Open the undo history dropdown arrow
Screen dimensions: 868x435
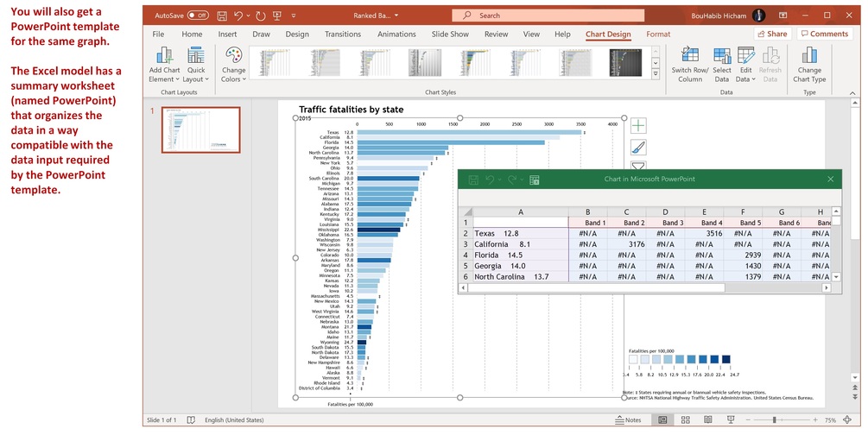tap(248, 16)
